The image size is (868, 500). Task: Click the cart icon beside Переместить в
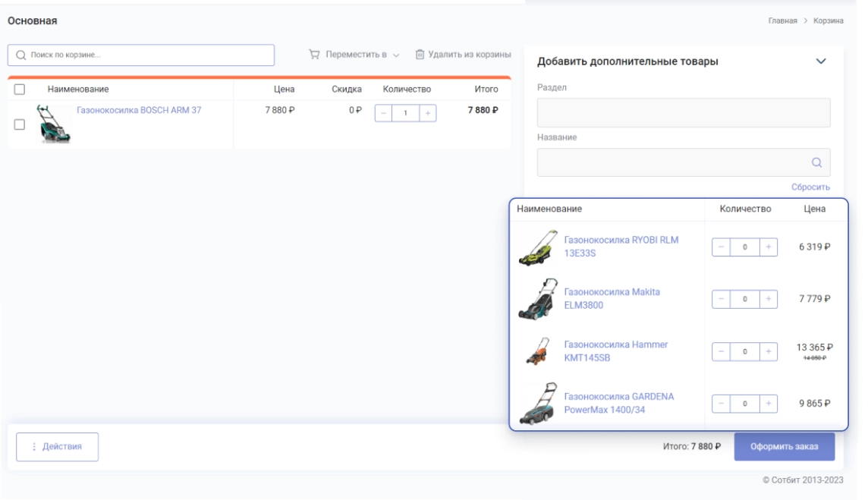tap(314, 55)
